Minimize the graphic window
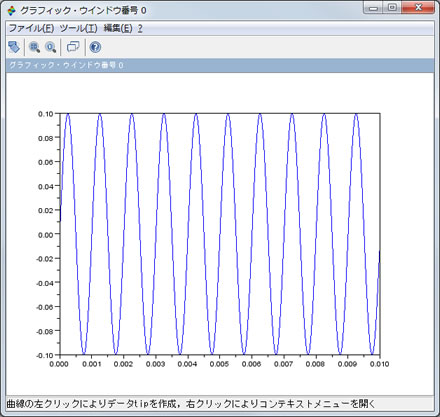The image size is (440, 417). [x=373, y=8]
